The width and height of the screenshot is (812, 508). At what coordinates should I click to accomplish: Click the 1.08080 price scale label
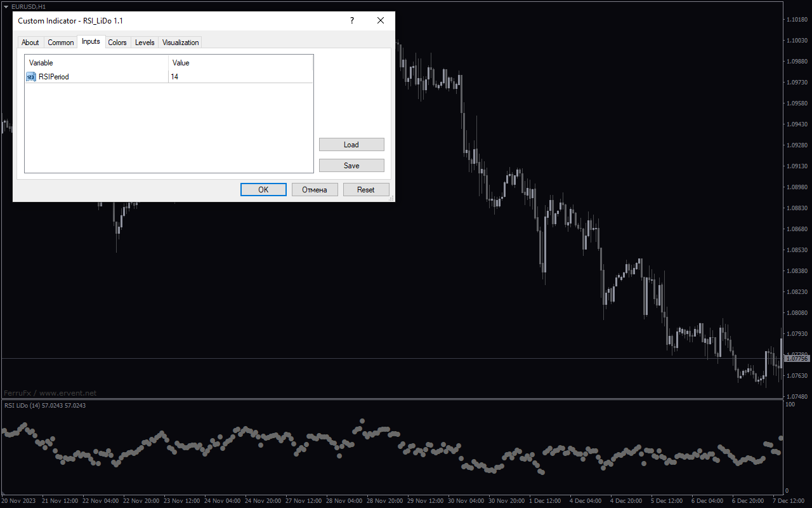coord(797,313)
